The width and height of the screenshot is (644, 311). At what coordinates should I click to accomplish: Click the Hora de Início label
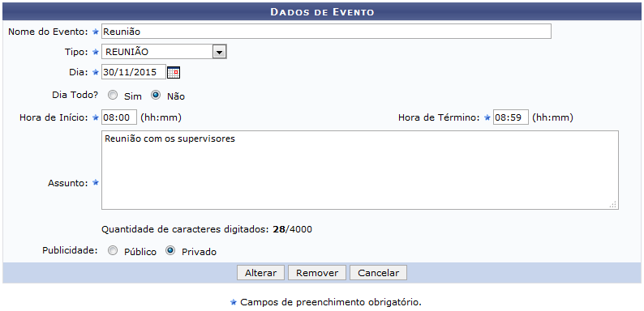point(54,117)
